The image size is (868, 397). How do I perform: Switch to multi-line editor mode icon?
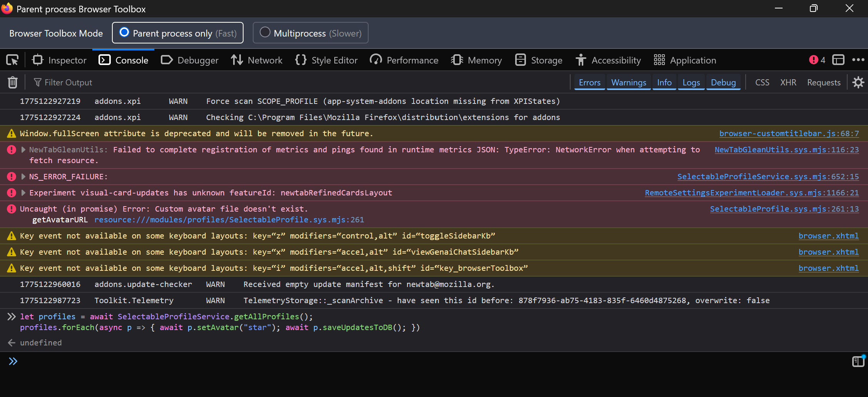pyautogui.click(x=858, y=362)
